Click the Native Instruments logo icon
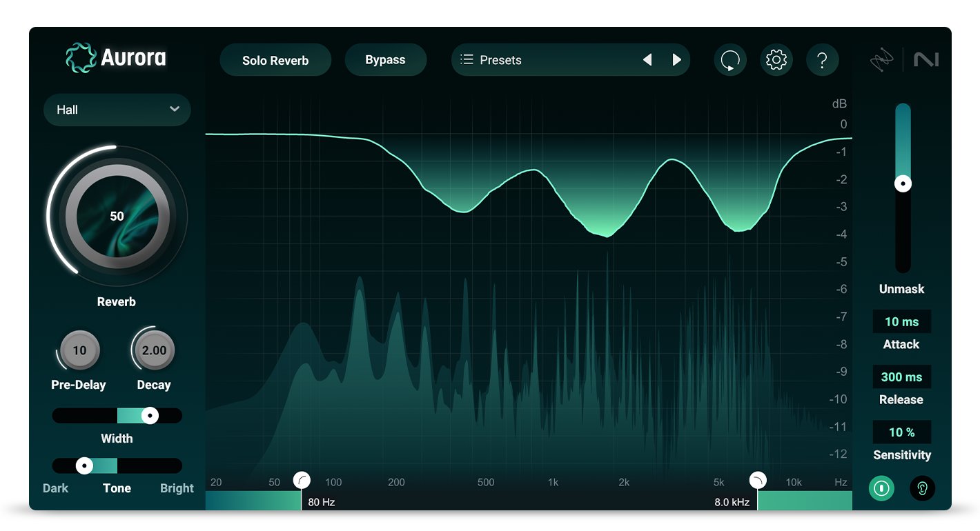The image size is (980, 531). tap(926, 61)
